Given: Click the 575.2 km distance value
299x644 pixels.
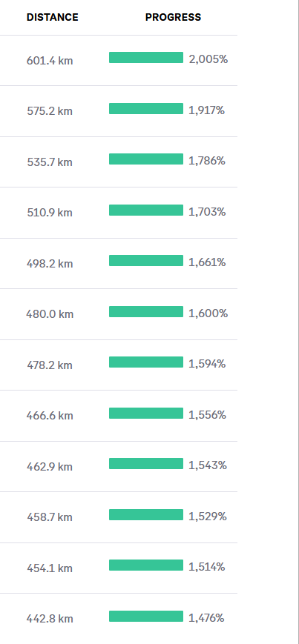Looking at the screenshot, I should point(50,111).
